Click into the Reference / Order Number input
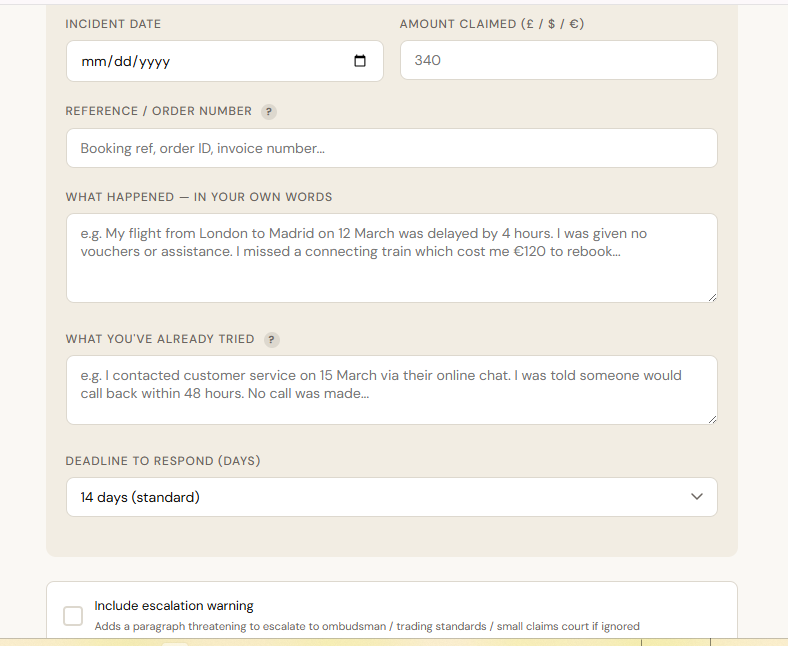Image resolution: width=788 pixels, height=646 pixels. (391, 148)
